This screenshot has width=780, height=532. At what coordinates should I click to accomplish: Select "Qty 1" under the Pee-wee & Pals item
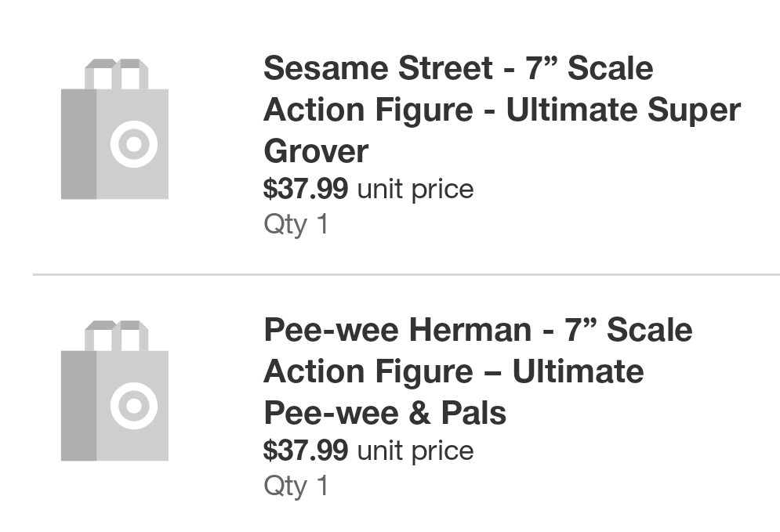pos(296,487)
